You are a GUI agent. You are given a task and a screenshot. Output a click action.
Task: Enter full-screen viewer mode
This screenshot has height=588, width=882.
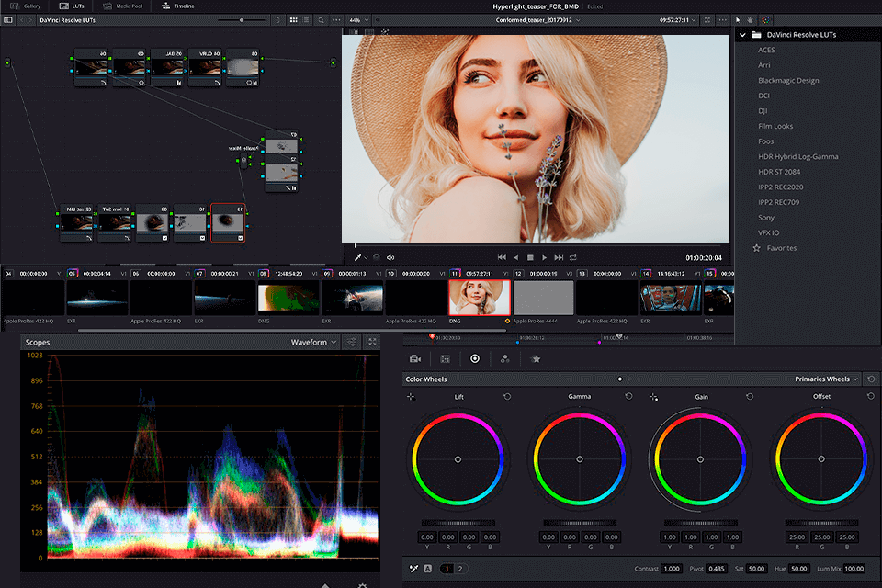click(707, 20)
